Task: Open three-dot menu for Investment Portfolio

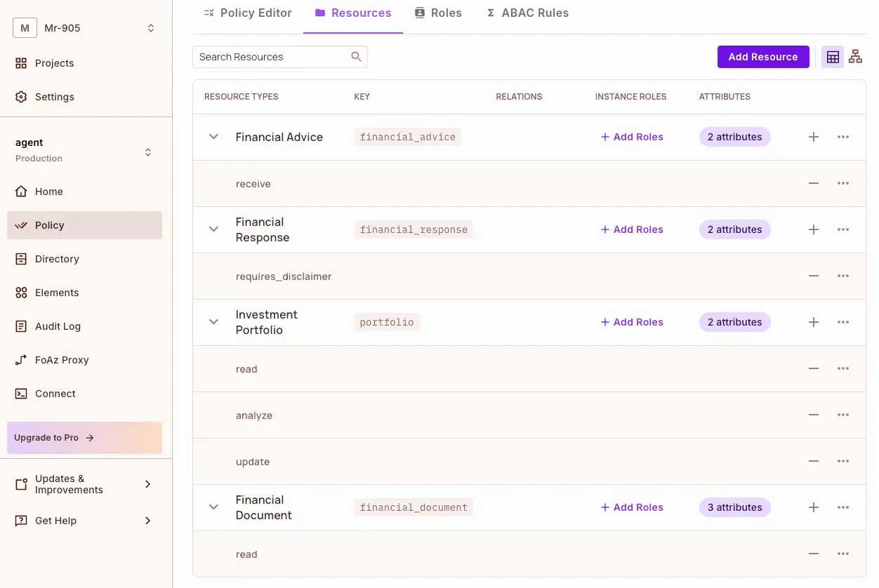Action: pos(843,323)
